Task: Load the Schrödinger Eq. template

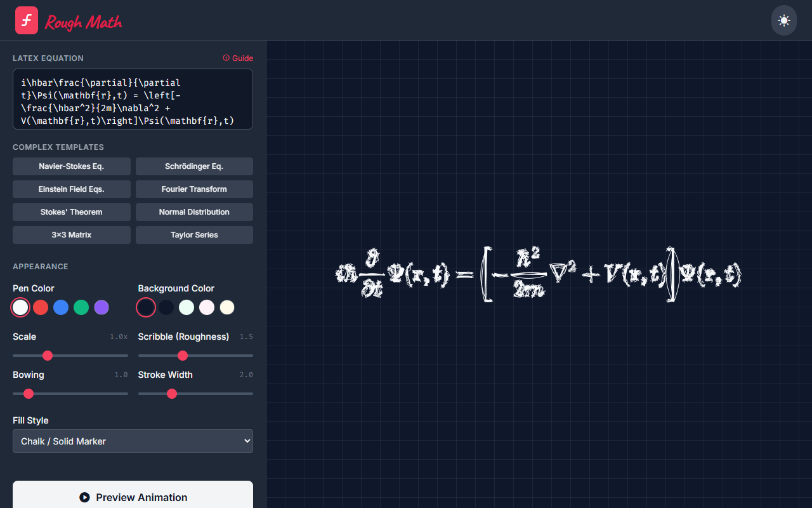Action: [194, 166]
